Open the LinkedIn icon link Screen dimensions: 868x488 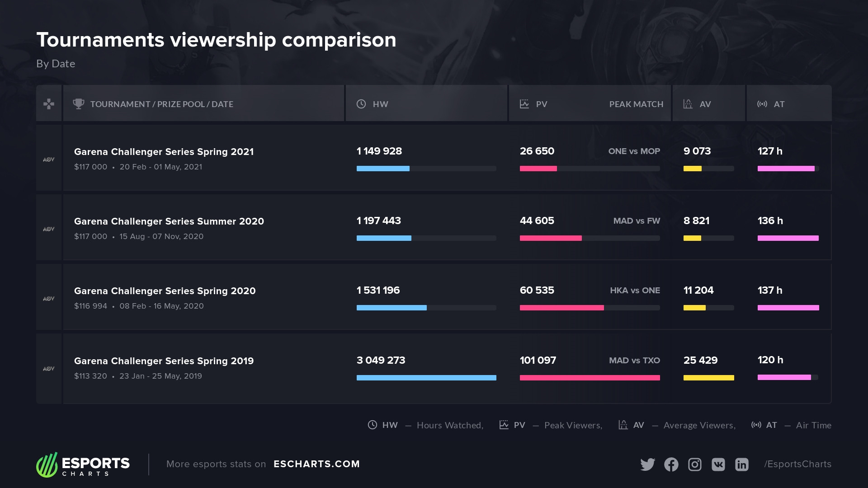742,465
